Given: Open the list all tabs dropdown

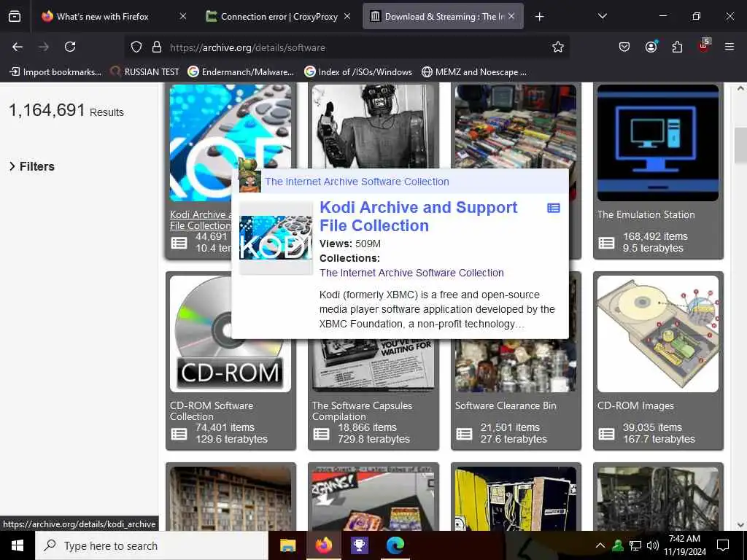Looking at the screenshot, I should point(602,17).
